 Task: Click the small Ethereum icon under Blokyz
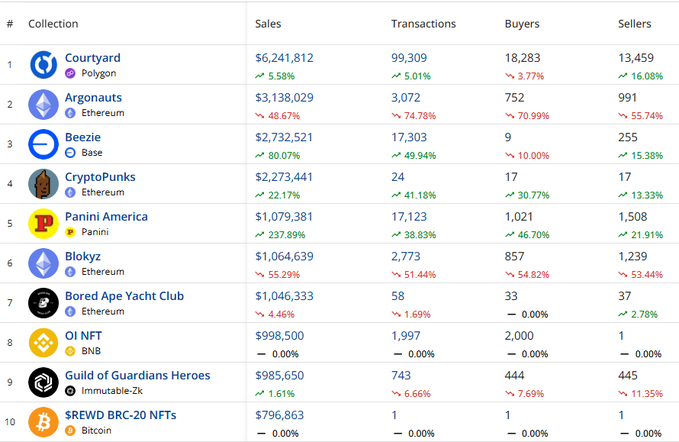[x=70, y=271]
